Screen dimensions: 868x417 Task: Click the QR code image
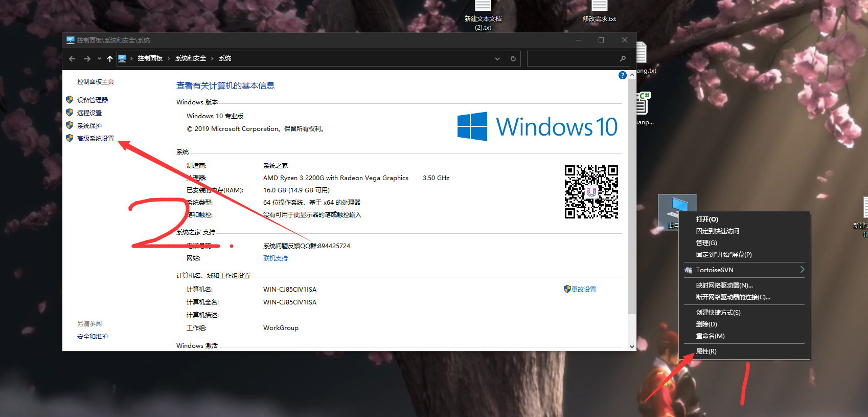coord(591,191)
